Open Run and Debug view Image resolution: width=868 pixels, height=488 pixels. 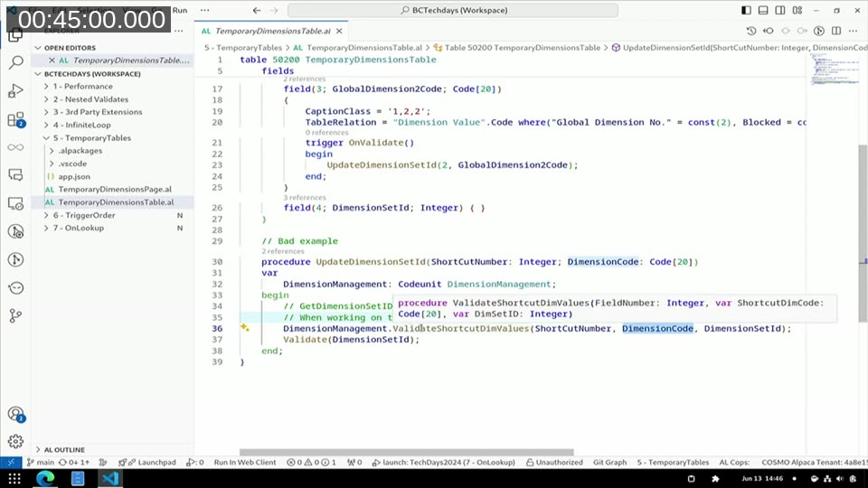pyautogui.click(x=15, y=90)
